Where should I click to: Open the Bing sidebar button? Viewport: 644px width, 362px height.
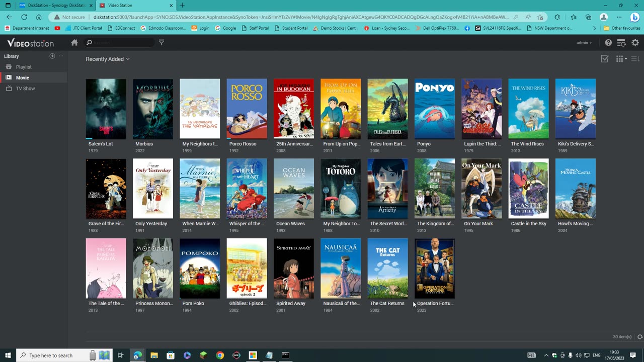tap(634, 17)
